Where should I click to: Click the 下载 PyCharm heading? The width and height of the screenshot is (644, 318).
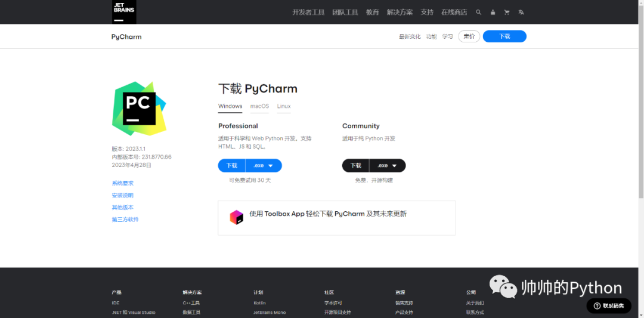pyautogui.click(x=258, y=89)
